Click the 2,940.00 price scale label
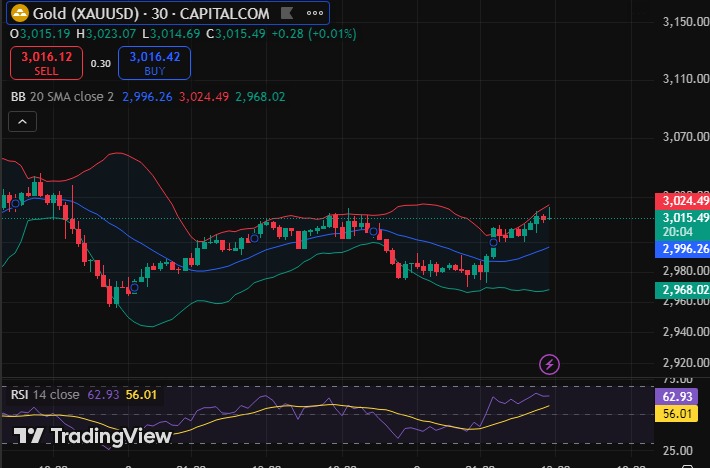 tap(686, 332)
